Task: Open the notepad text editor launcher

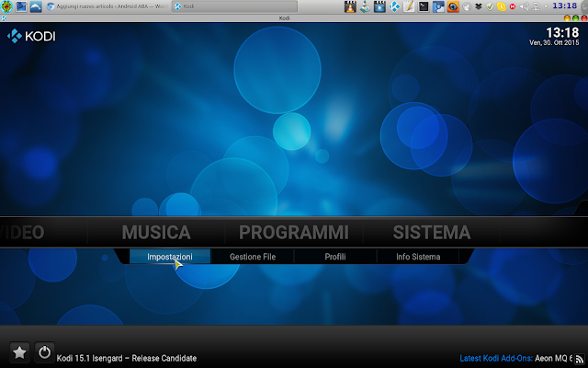Action: pos(409,6)
